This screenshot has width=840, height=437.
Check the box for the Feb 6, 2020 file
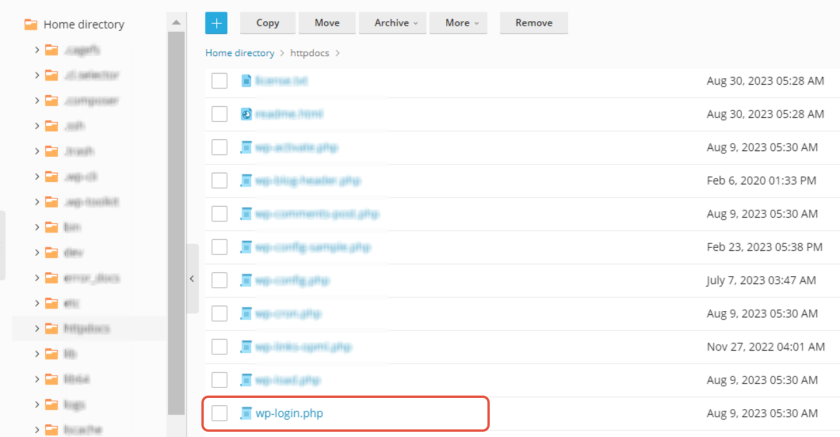pos(219,181)
